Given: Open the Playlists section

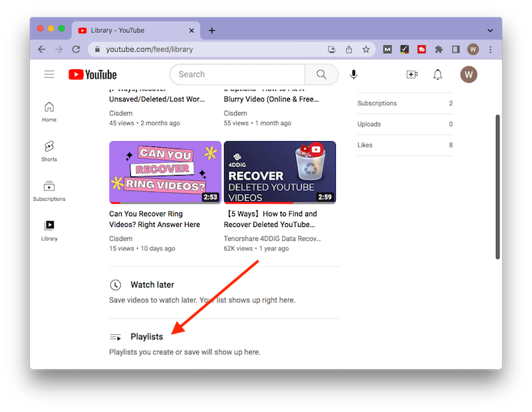Looking at the screenshot, I should tap(149, 336).
